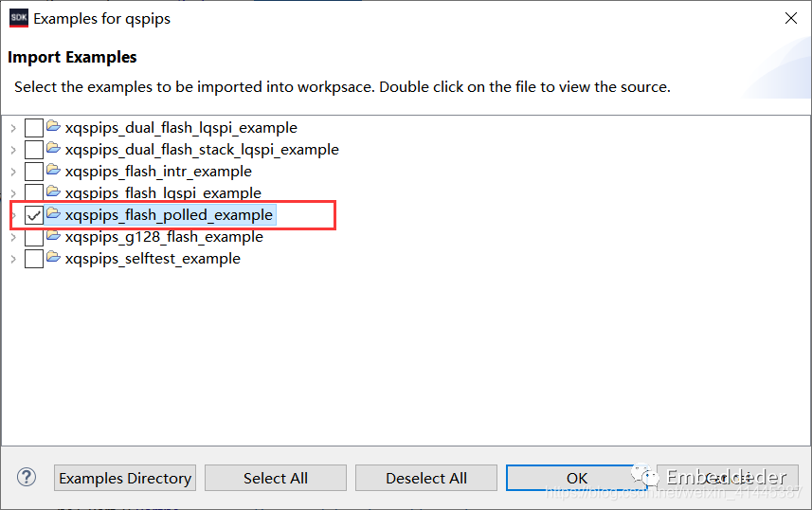The image size is (812, 510).
Task: Click the help question mark icon
Action: (x=27, y=478)
